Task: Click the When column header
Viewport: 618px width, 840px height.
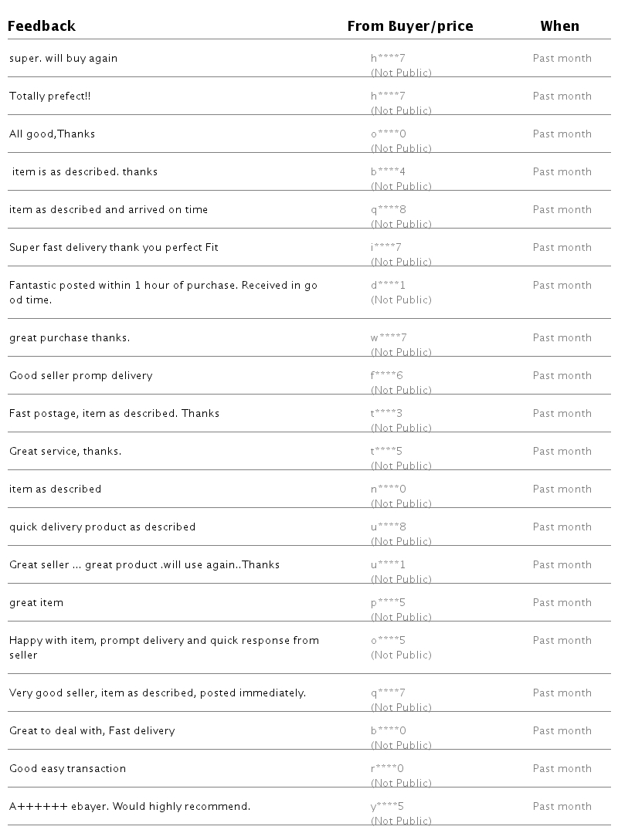Action: [559, 26]
